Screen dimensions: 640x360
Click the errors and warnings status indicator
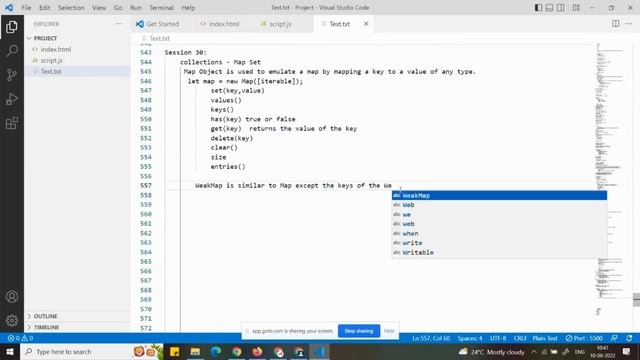pyautogui.click(x=20, y=338)
